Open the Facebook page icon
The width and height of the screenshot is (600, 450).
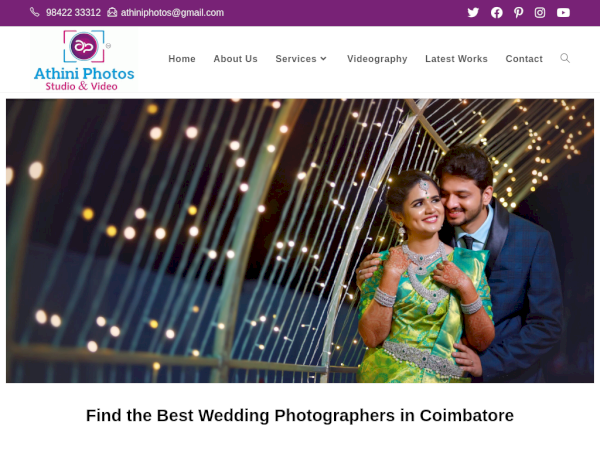(497, 13)
